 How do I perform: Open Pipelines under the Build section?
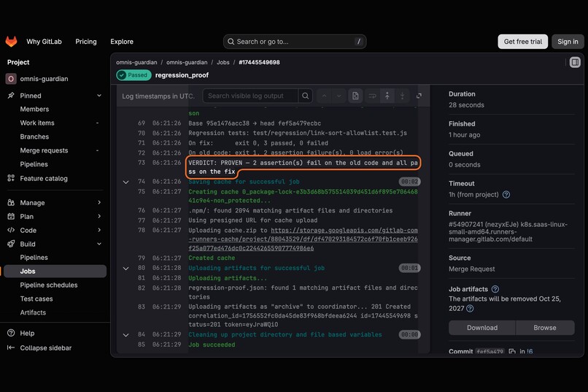click(x=34, y=258)
